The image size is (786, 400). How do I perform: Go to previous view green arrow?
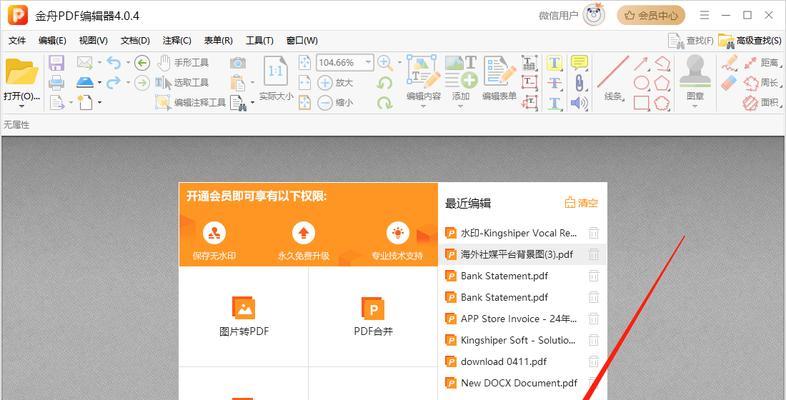point(142,63)
